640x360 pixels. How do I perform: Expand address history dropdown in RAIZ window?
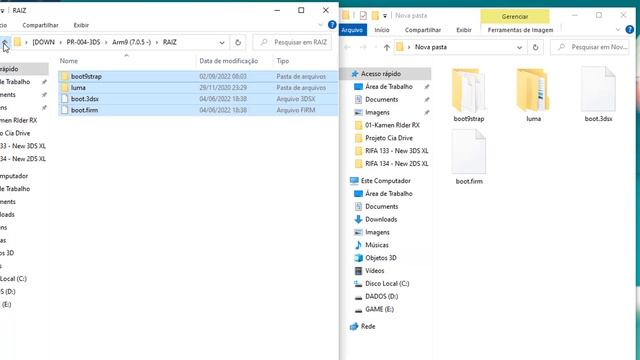(x=222, y=42)
